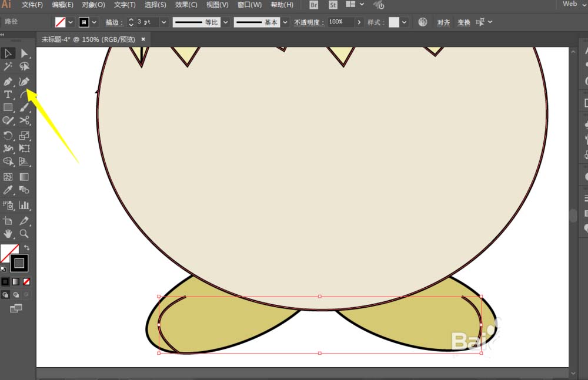
Task: Select the Shape Builder tool
Action: [x=8, y=162]
